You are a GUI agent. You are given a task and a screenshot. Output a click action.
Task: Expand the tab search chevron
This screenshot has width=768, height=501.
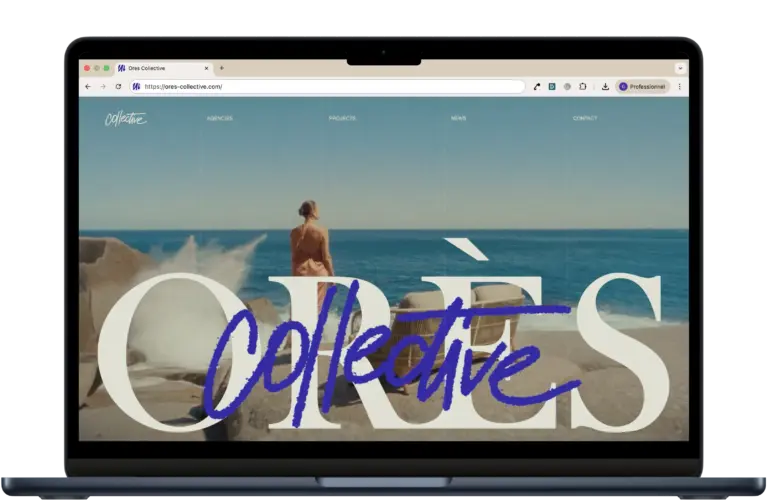680,69
